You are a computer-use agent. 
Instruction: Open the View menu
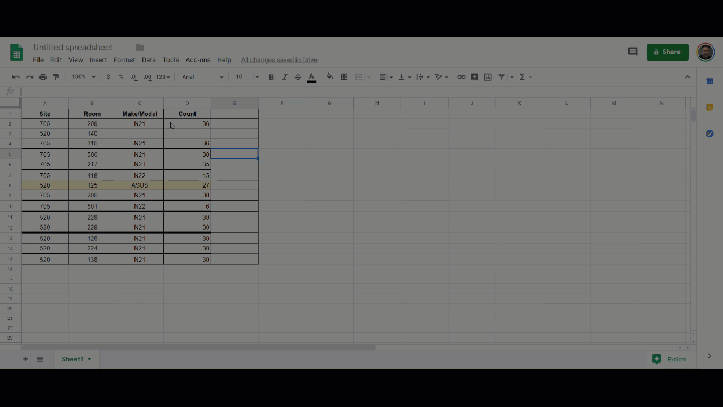coord(76,60)
